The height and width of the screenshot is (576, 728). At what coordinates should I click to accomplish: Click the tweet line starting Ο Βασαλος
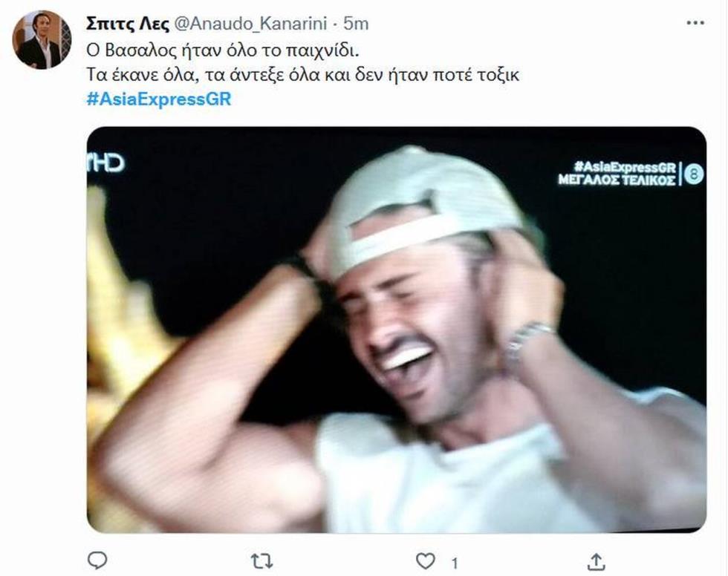pyautogui.click(x=222, y=50)
